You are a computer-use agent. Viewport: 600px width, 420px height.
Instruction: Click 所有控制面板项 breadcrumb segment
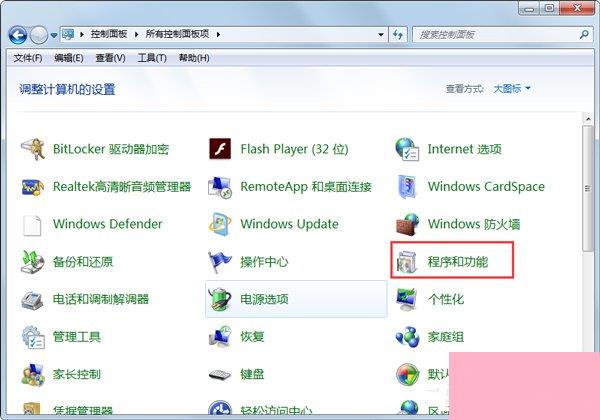(x=177, y=34)
